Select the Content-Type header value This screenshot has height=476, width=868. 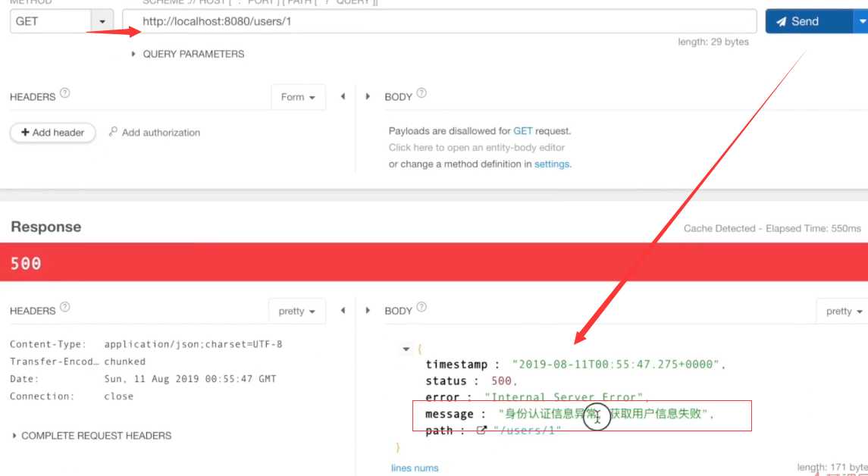tap(193, 344)
